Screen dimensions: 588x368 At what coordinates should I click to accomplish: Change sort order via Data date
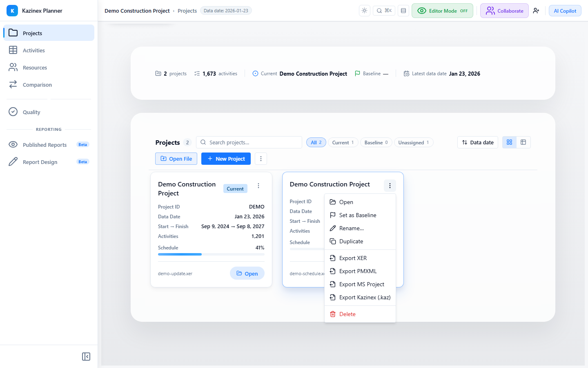coord(478,142)
